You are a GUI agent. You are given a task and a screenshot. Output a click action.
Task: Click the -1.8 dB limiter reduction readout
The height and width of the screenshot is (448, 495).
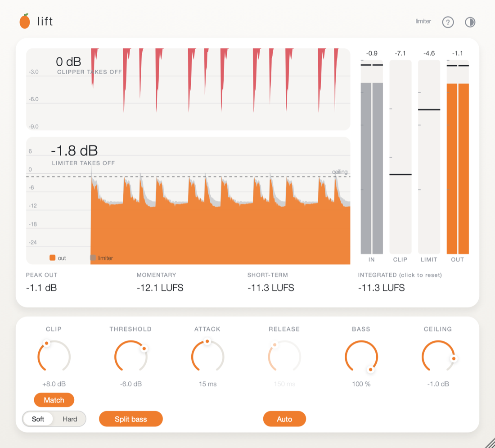74,151
